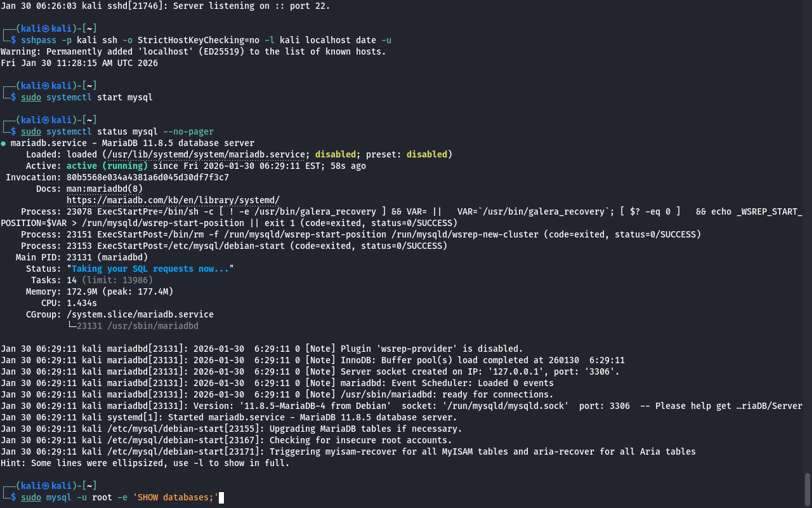Open the mariadb.com systemd documentation URL
Screen dimensions: 812x508
[x=173, y=200]
